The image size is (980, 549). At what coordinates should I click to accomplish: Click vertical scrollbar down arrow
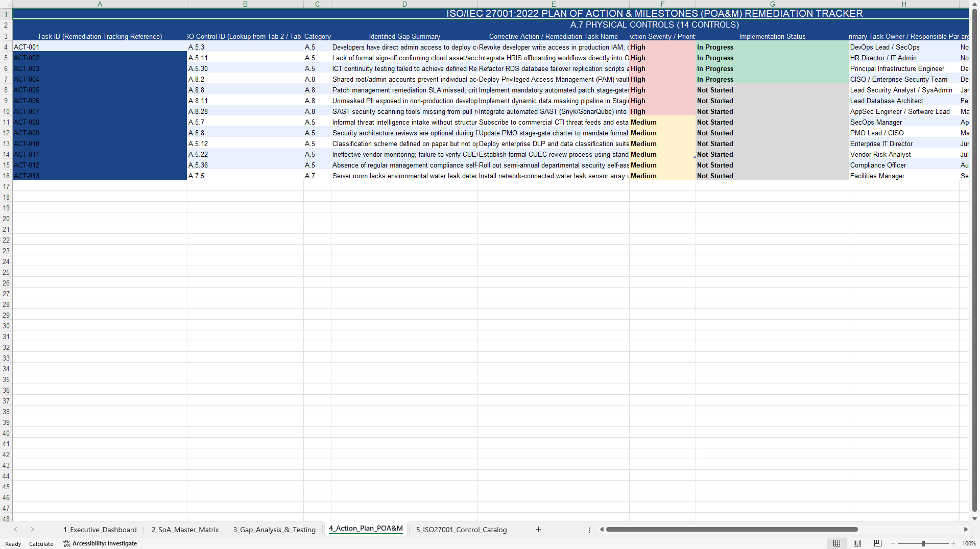pos(974,518)
